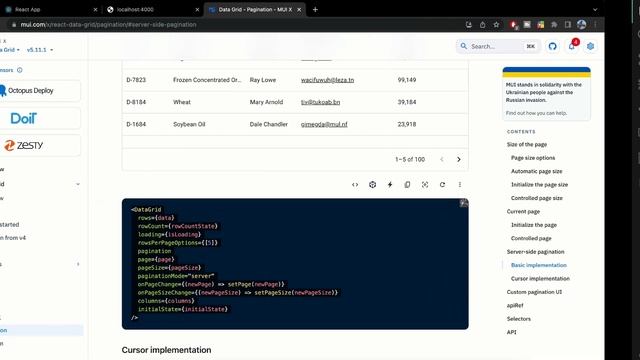Show the full source code icon

(355, 184)
